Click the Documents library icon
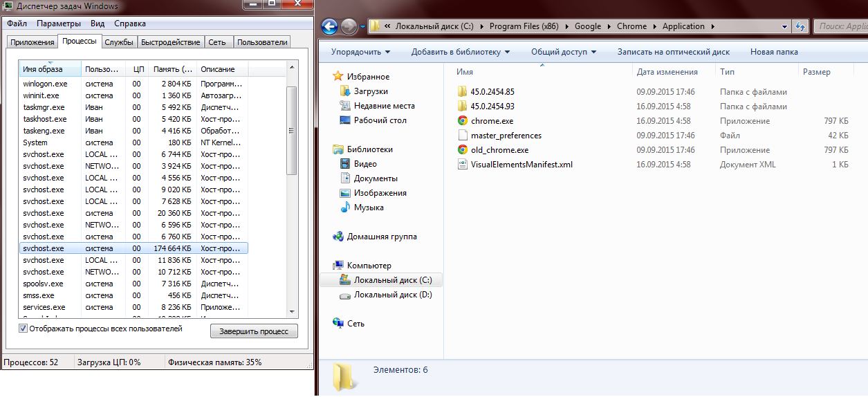The image size is (868, 397). click(x=346, y=178)
